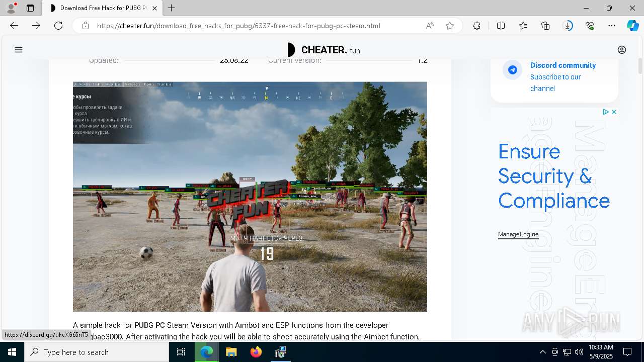Show hidden system tray icons
This screenshot has width=644, height=362.
[542, 352]
